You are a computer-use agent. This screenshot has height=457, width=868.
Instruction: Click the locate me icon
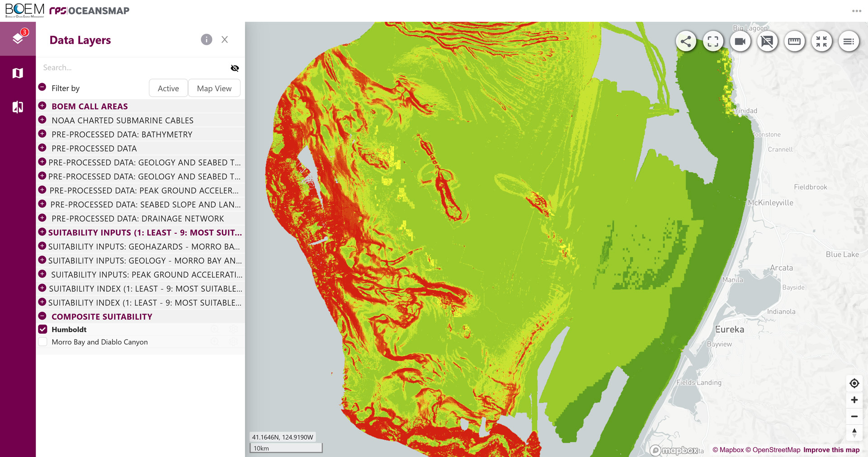point(854,383)
